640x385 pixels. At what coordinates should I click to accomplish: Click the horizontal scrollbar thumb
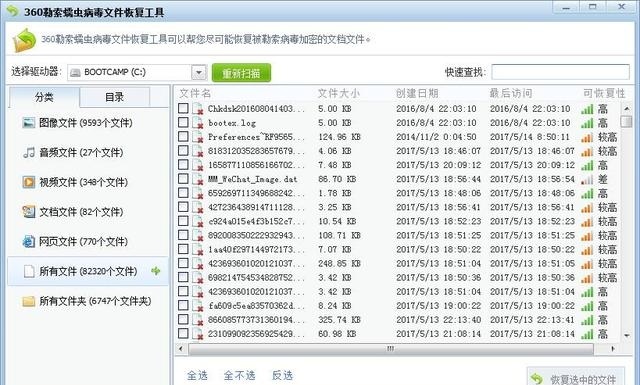pos(391,349)
